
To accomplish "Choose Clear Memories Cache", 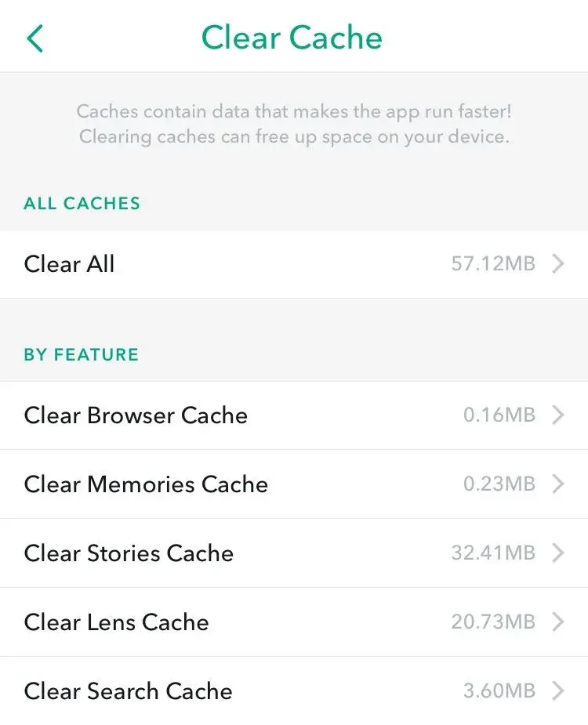I will tap(146, 484).
